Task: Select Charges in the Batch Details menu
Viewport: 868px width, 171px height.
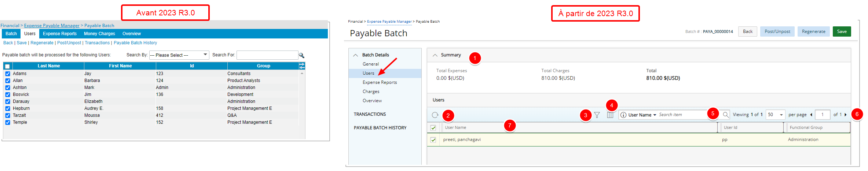Action: (x=371, y=92)
